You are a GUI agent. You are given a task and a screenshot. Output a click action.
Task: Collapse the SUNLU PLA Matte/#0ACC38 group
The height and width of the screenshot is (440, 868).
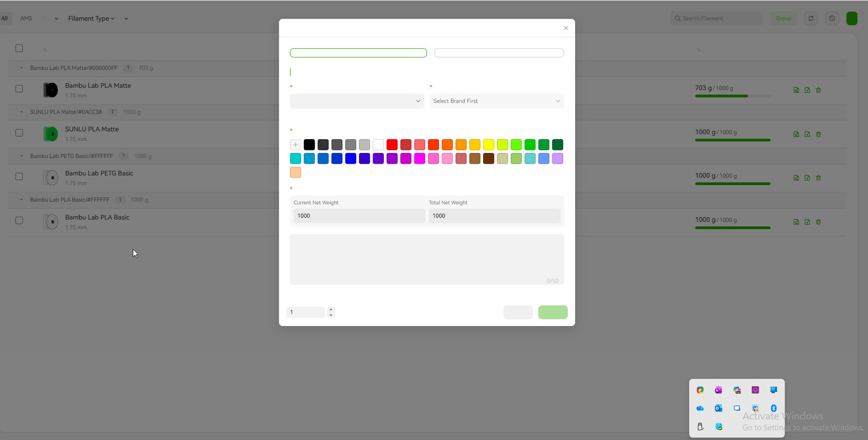[x=21, y=112]
